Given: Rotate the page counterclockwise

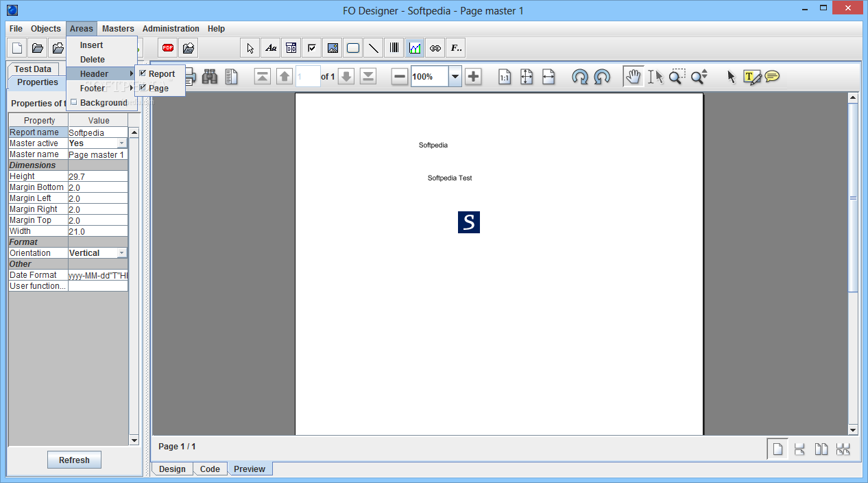Looking at the screenshot, I should [x=602, y=77].
